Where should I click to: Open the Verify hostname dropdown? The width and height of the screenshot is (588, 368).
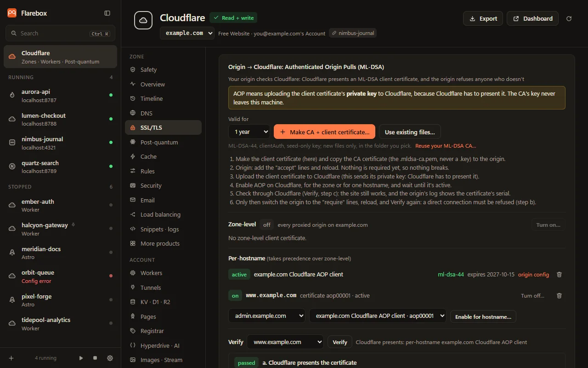point(285,342)
